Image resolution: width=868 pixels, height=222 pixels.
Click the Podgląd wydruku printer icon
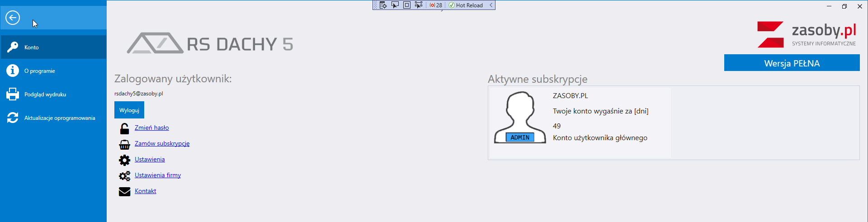click(13, 94)
